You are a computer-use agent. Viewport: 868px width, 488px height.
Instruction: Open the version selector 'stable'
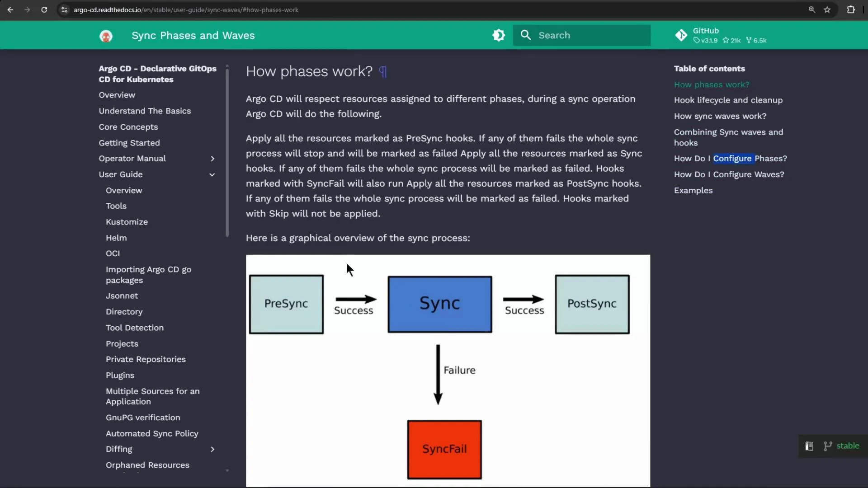point(848,446)
